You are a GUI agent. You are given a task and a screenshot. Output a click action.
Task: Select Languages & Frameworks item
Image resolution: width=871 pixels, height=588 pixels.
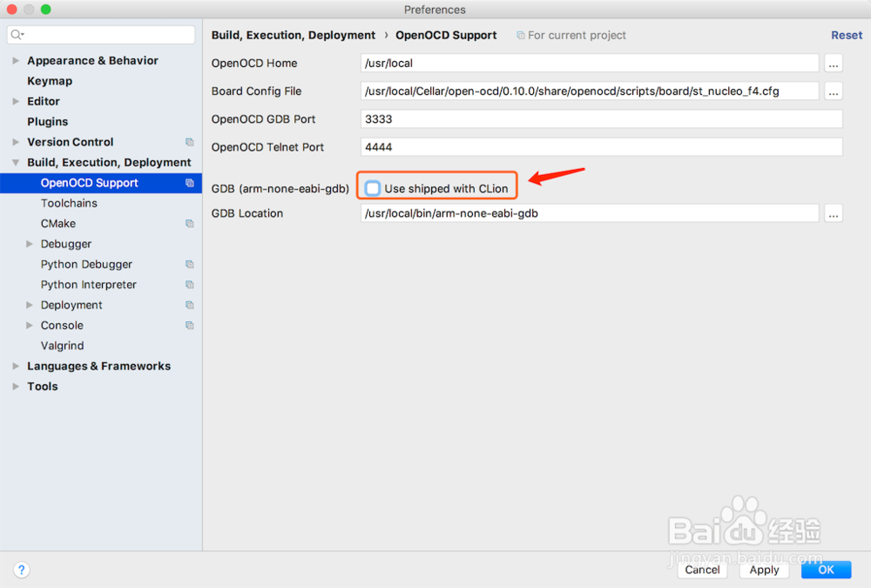(99, 366)
